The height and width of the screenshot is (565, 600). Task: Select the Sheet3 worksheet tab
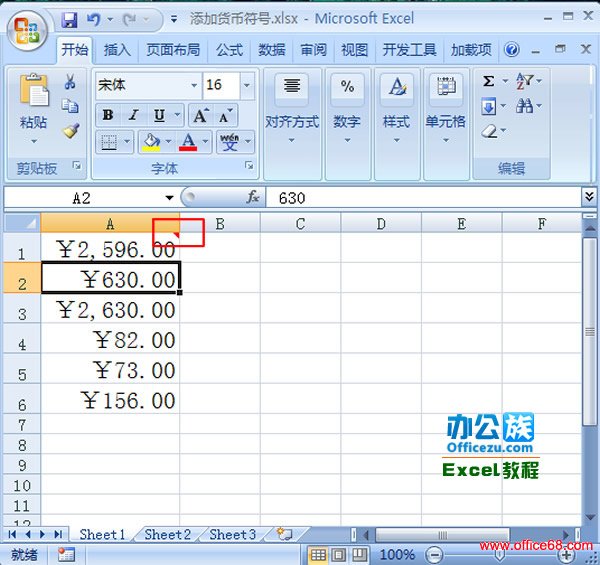(x=232, y=534)
